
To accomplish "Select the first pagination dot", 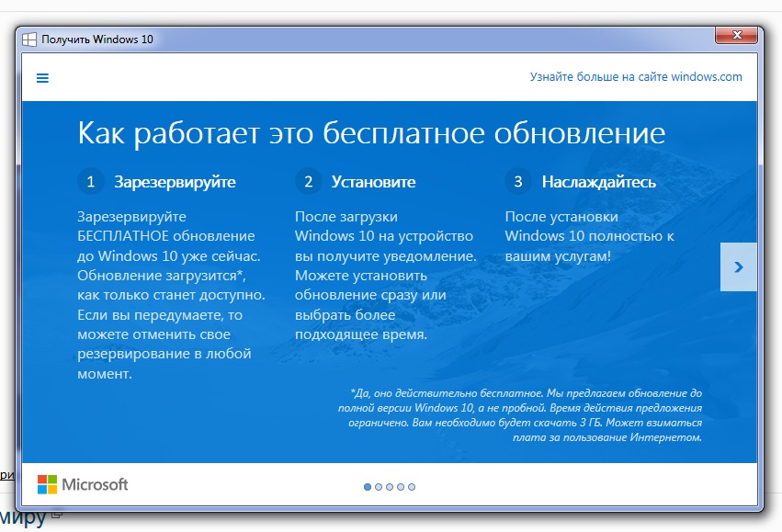I will (368, 487).
